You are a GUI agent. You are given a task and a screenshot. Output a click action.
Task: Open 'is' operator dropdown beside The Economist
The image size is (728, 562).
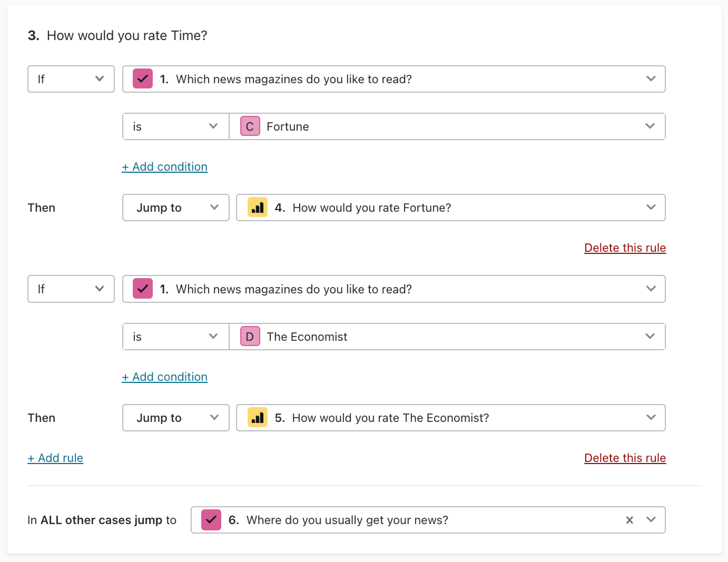[x=176, y=336]
